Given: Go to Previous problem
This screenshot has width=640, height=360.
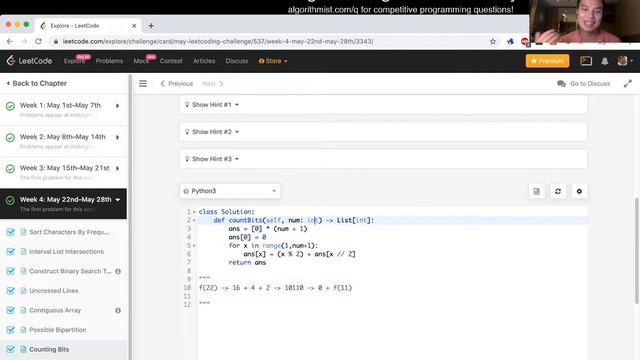Looking at the screenshot, I should point(176,84).
